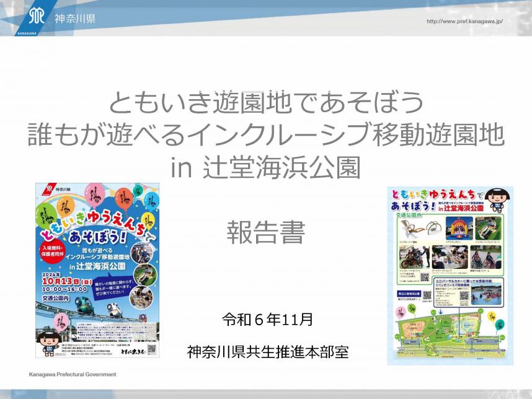Click the QR code on left poster
The width and height of the screenshot is (532, 399).
(148, 347)
